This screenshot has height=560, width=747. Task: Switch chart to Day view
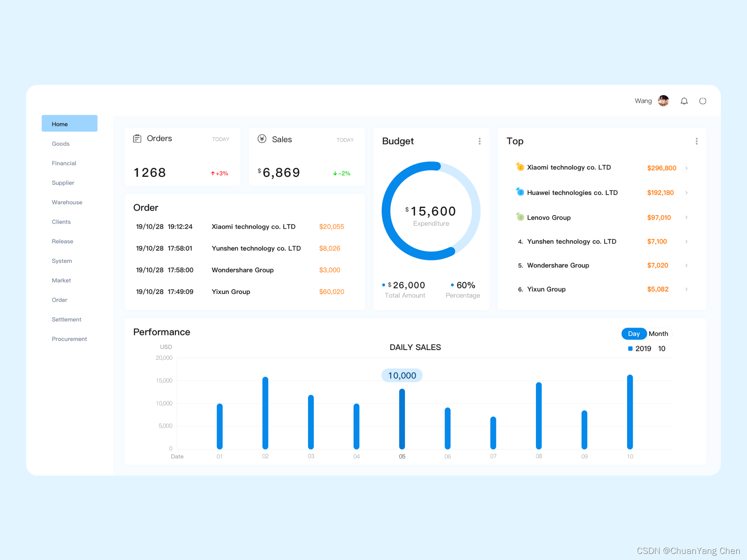(634, 334)
